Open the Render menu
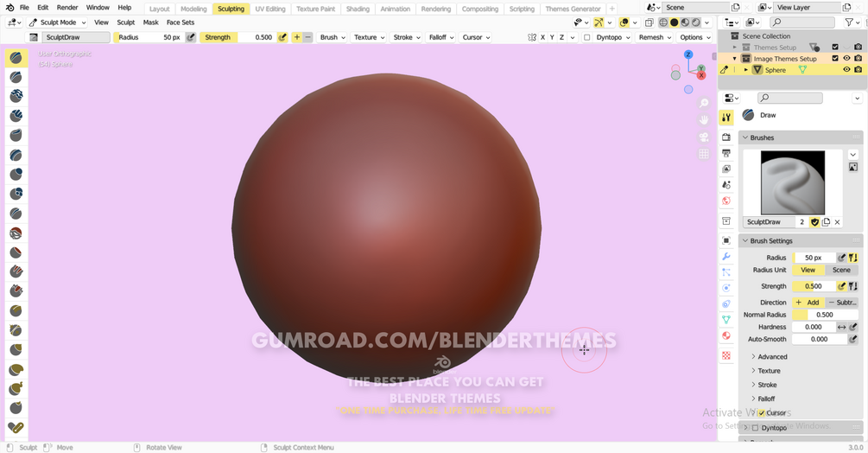This screenshot has height=453, width=868. 67,8
